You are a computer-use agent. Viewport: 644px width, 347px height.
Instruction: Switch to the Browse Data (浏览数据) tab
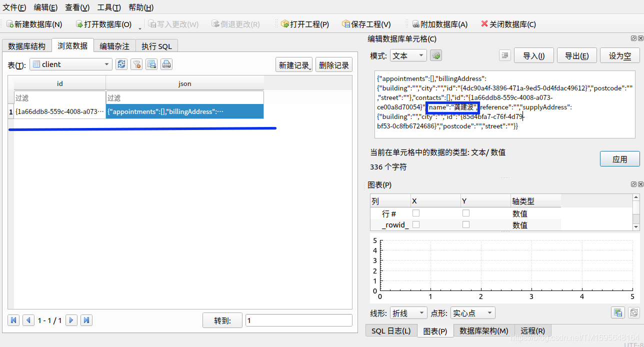72,45
